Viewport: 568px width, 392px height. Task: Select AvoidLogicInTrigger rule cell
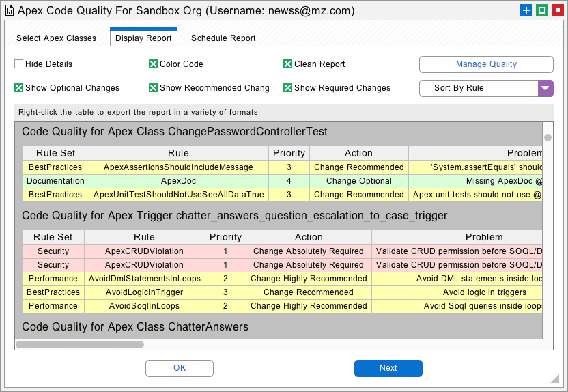pos(145,292)
